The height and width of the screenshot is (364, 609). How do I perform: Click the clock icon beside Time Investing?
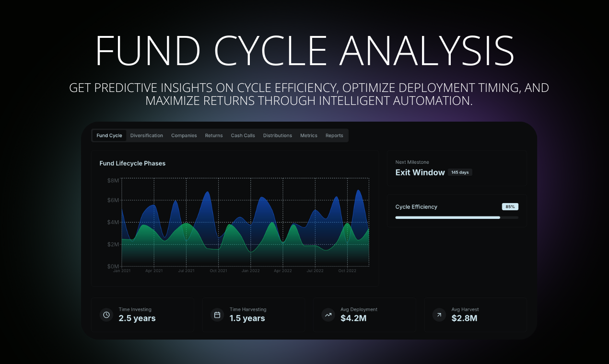click(106, 315)
